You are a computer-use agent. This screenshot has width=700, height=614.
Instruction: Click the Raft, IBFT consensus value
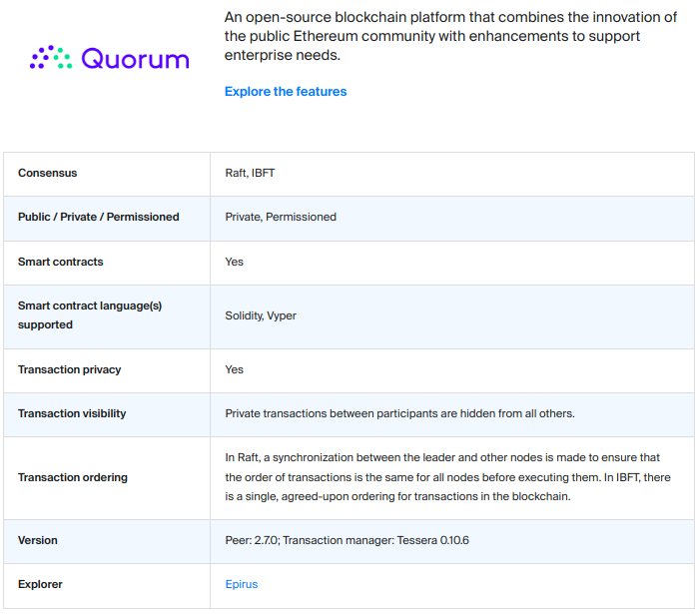click(x=250, y=174)
